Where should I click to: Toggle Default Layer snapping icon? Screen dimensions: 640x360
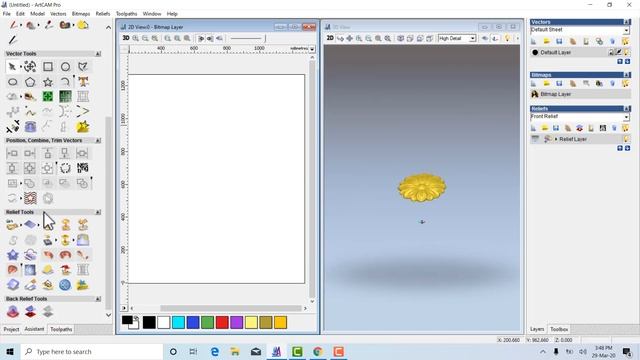619,52
